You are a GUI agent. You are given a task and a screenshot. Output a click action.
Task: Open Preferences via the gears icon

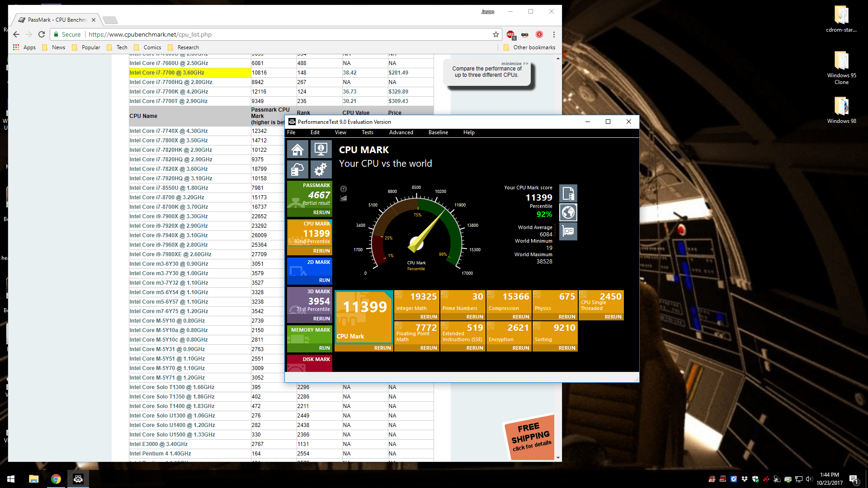click(321, 169)
